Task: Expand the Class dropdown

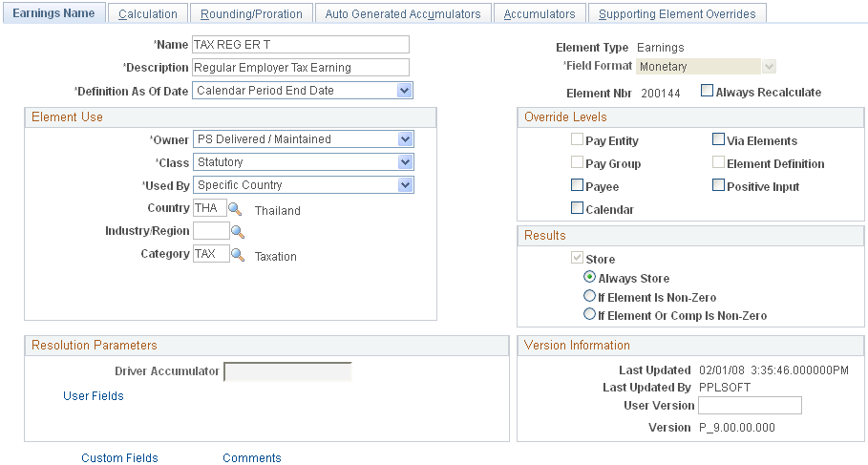Action: [x=405, y=162]
